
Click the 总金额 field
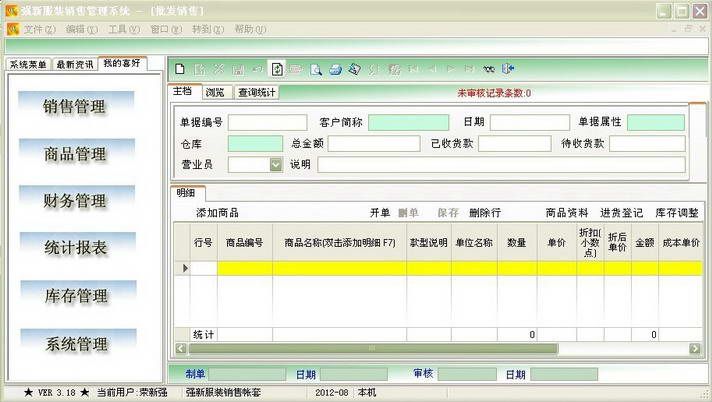[x=374, y=144]
